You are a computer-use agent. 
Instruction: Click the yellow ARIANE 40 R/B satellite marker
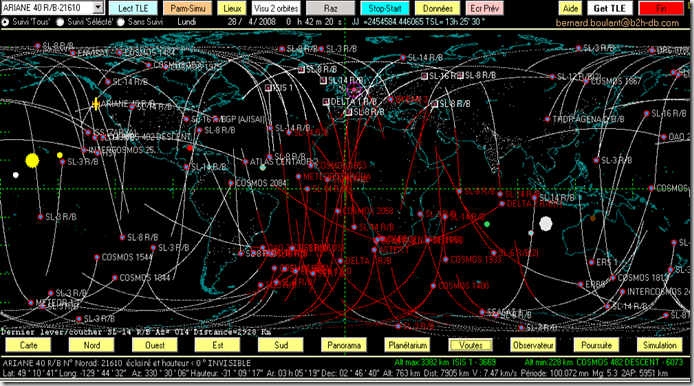tap(96, 104)
